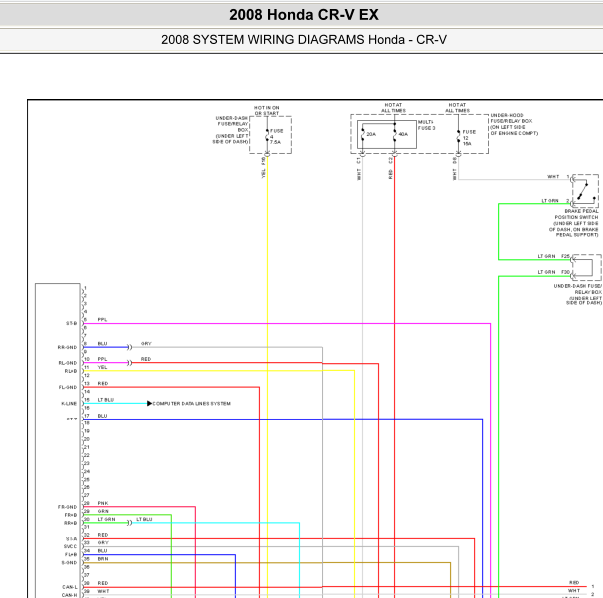Click the "FL+B" pin label
The height and width of the screenshot is (598, 603).
tap(71, 555)
